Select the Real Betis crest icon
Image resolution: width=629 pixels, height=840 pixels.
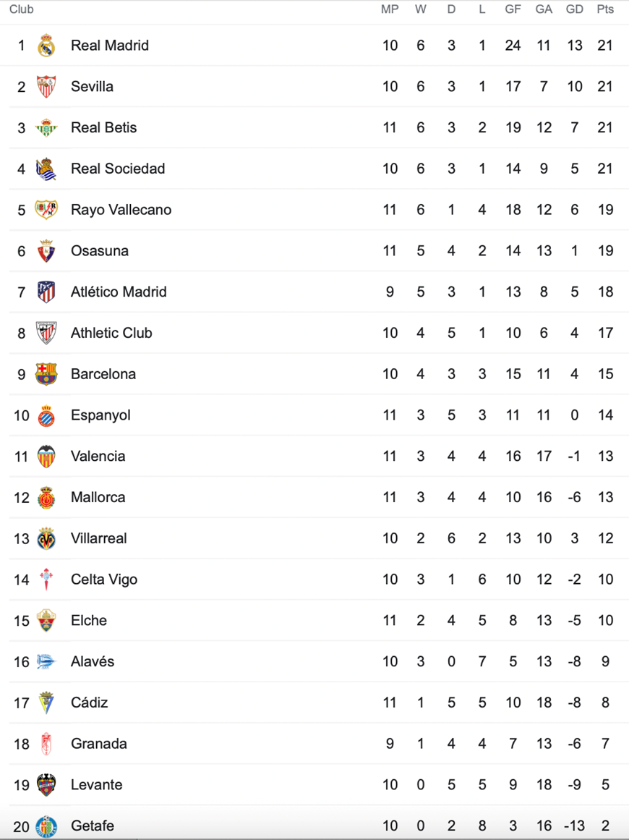tap(46, 127)
